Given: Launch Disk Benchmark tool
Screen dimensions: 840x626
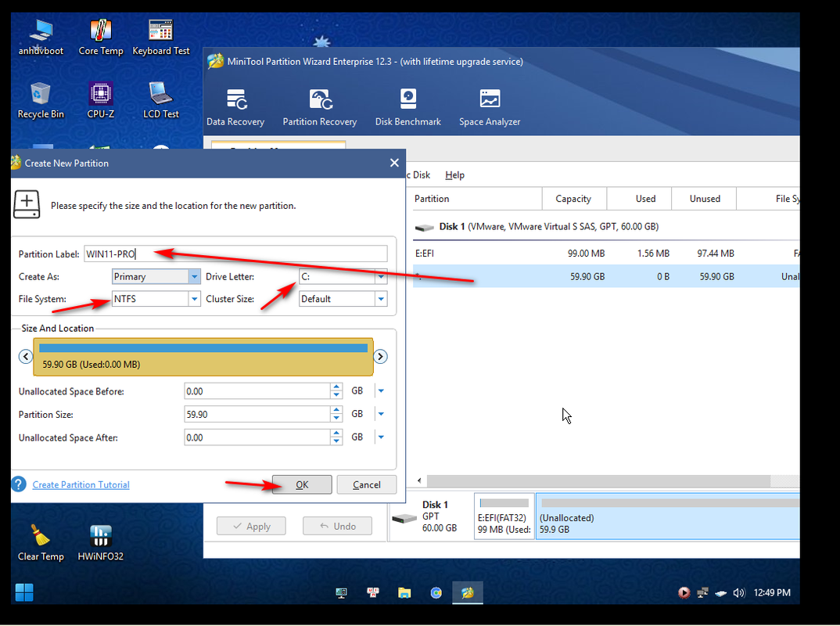Looking at the screenshot, I should (x=407, y=108).
